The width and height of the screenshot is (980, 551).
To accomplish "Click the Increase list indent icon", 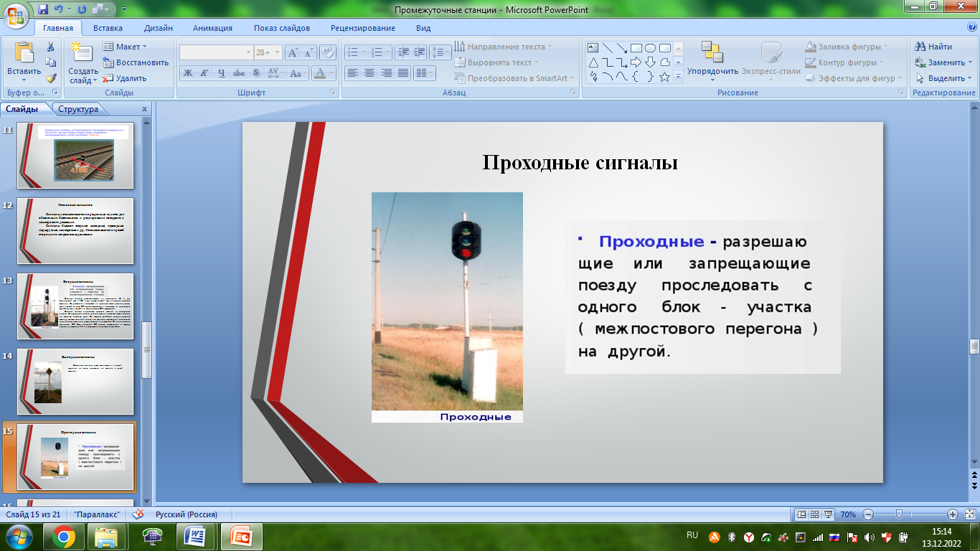I will pyautogui.click(x=418, y=52).
